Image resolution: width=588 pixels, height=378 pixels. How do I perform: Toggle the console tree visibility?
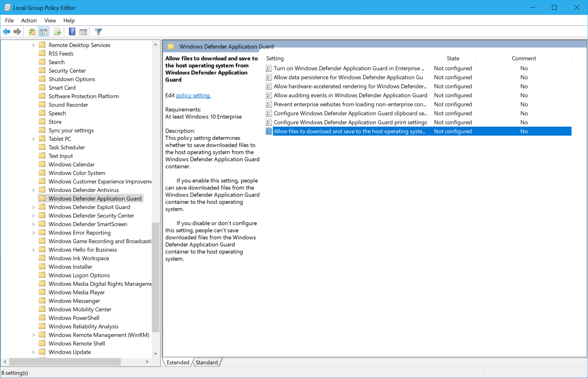tap(44, 31)
